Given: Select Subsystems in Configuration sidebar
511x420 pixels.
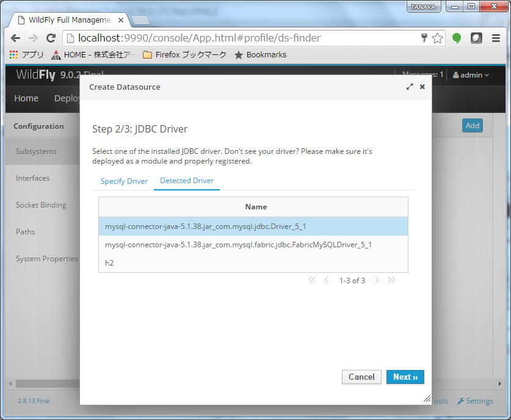Looking at the screenshot, I should (43, 151).
